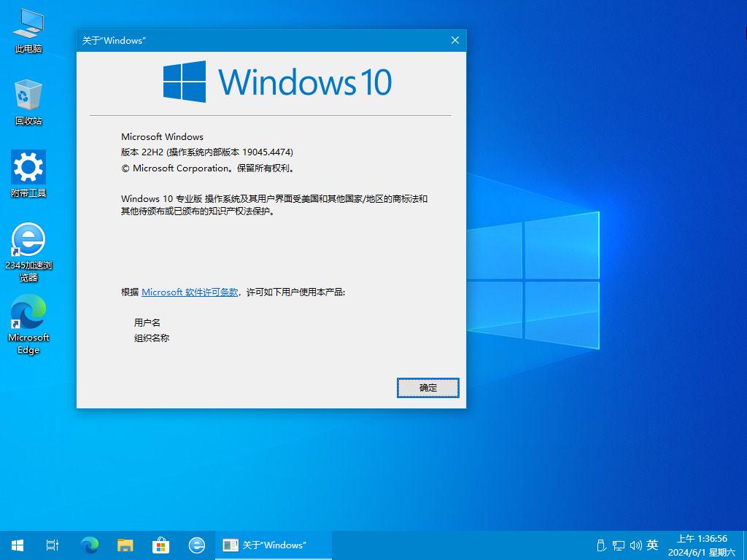
Task: Click the 关于"Windows" title bar text
Action: click(x=113, y=41)
